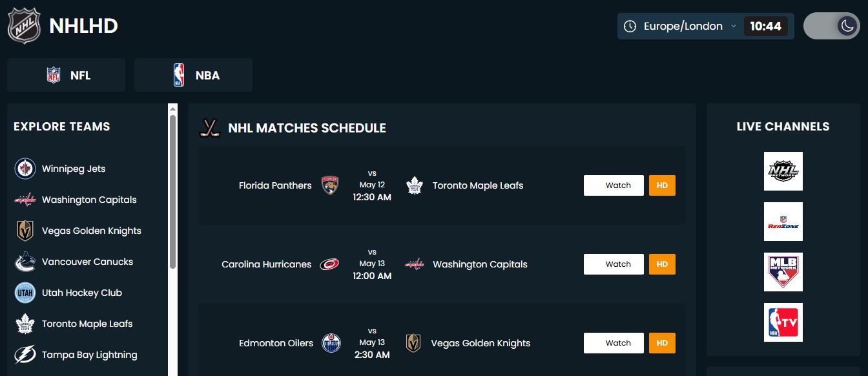Click the teams list scrollbar up arrow
Image resolution: width=868 pixels, height=376 pixels.
pos(172,109)
